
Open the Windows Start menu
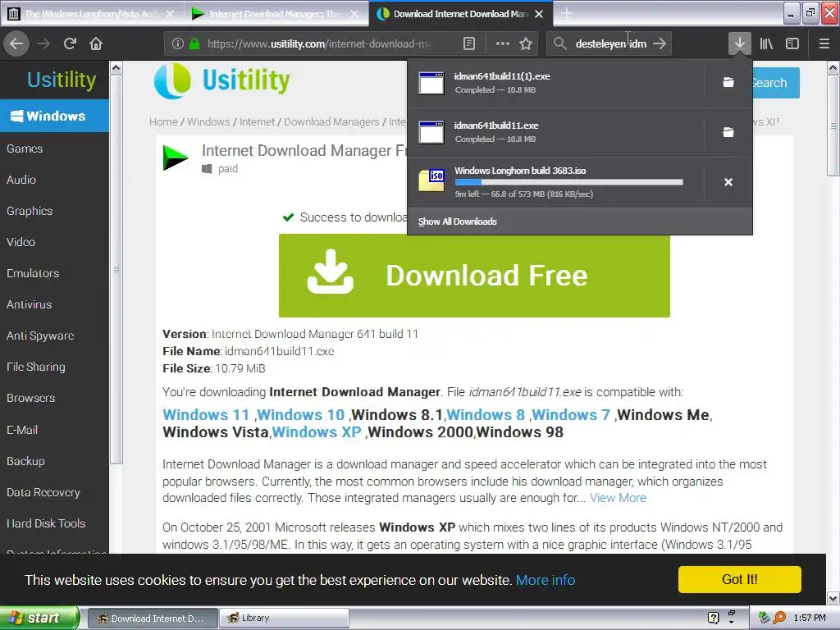[x=39, y=618]
